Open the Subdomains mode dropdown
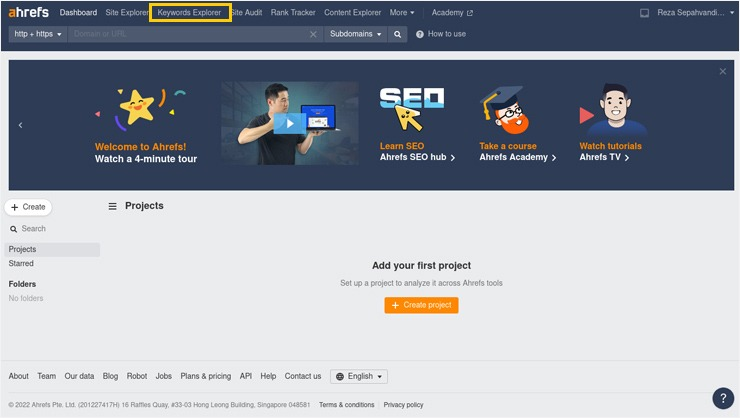Image resolution: width=740 pixels, height=418 pixels. 355,34
